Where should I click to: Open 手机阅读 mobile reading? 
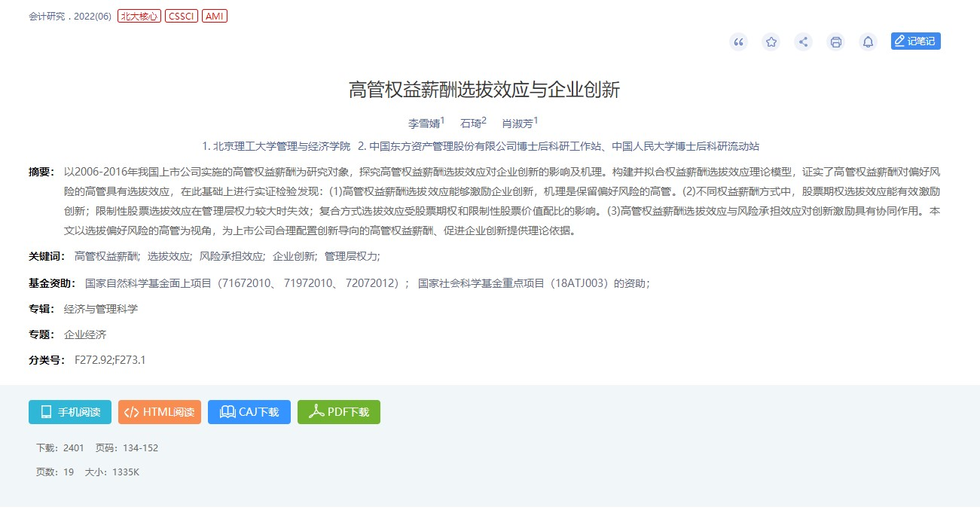click(70, 412)
